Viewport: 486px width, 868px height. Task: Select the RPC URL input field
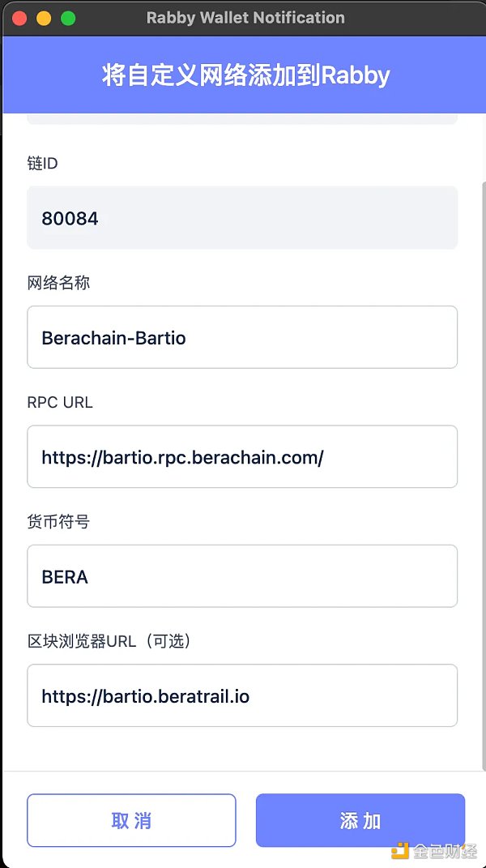[x=242, y=456]
